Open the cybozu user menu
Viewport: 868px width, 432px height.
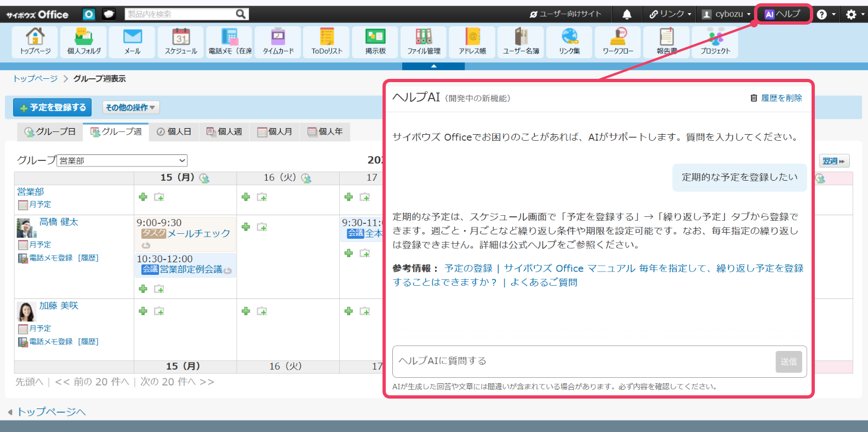(x=727, y=14)
